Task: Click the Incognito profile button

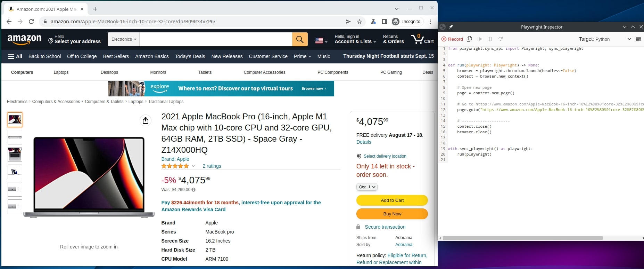Action: [407, 22]
